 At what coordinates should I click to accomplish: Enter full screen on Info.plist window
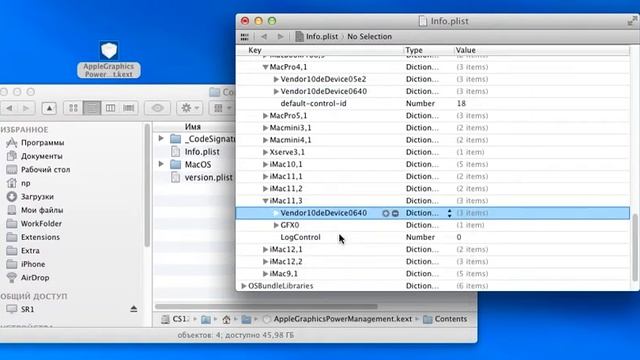pyautogui.click(x=632, y=20)
